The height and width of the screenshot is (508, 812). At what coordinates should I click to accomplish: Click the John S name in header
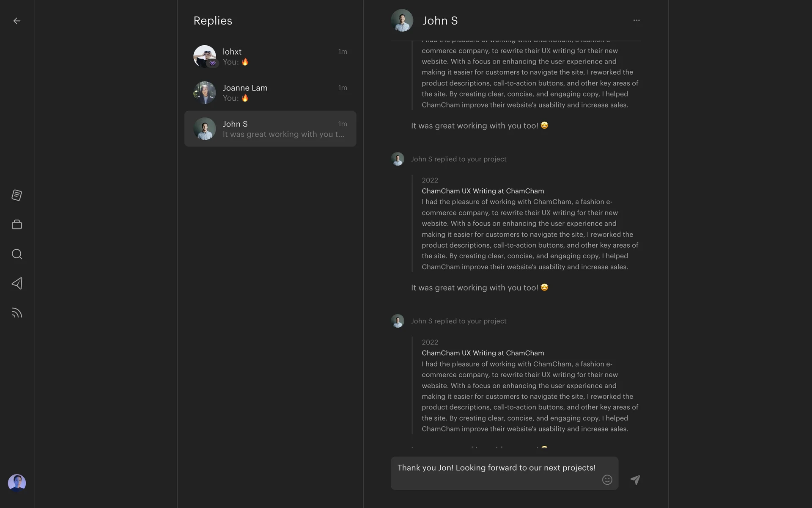(x=440, y=21)
